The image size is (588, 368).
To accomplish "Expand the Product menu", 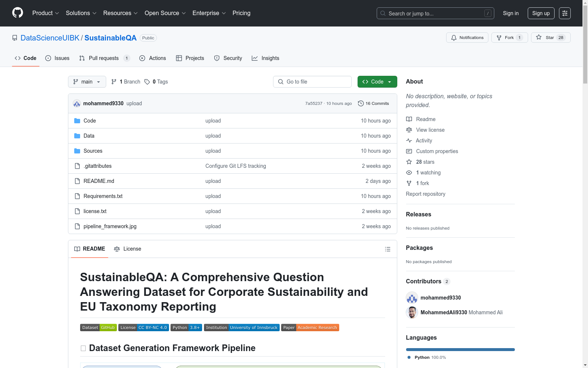I will (46, 13).
